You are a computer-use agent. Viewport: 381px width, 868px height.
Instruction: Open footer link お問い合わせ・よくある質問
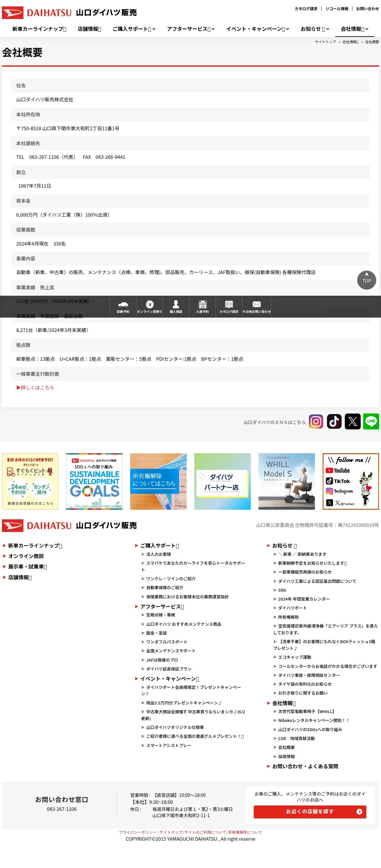pyautogui.click(x=305, y=766)
